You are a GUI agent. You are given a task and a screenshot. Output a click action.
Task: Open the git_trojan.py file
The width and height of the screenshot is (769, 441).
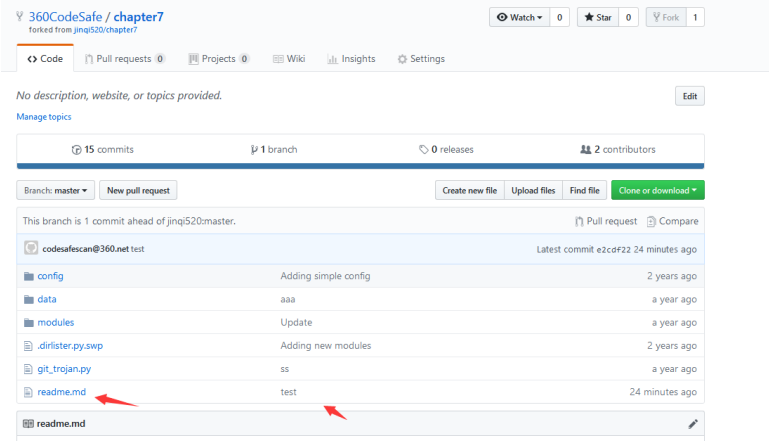click(64, 369)
